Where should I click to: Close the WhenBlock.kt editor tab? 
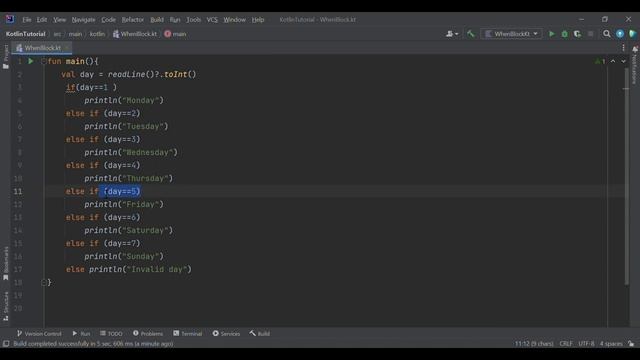click(66, 48)
